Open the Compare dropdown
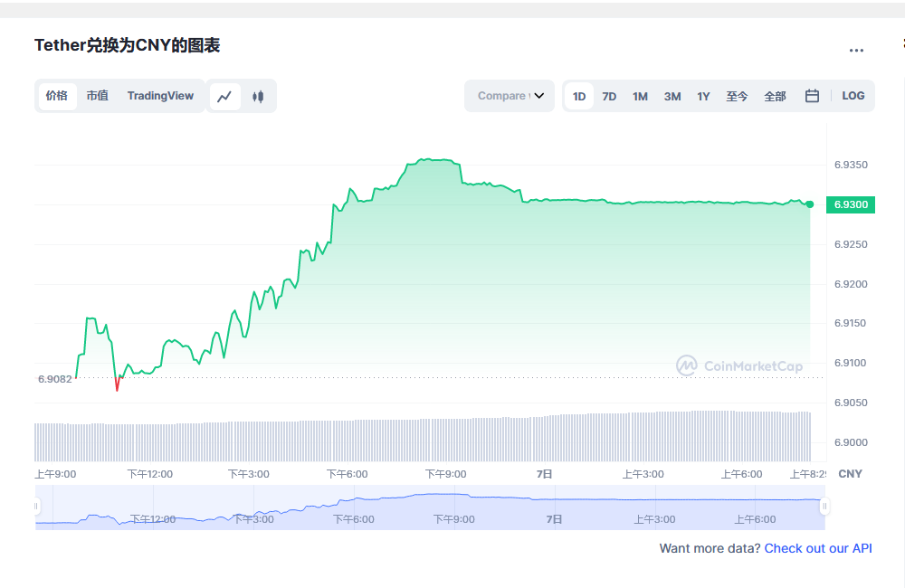Screen dimensions: 905x588 coord(510,95)
